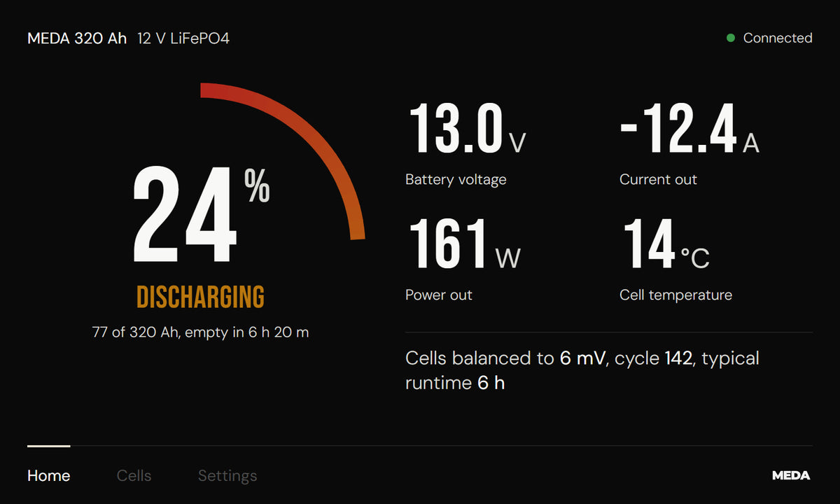Click the 24 percent charge reading
Viewport: 840px width, 504px height.
pos(202,216)
